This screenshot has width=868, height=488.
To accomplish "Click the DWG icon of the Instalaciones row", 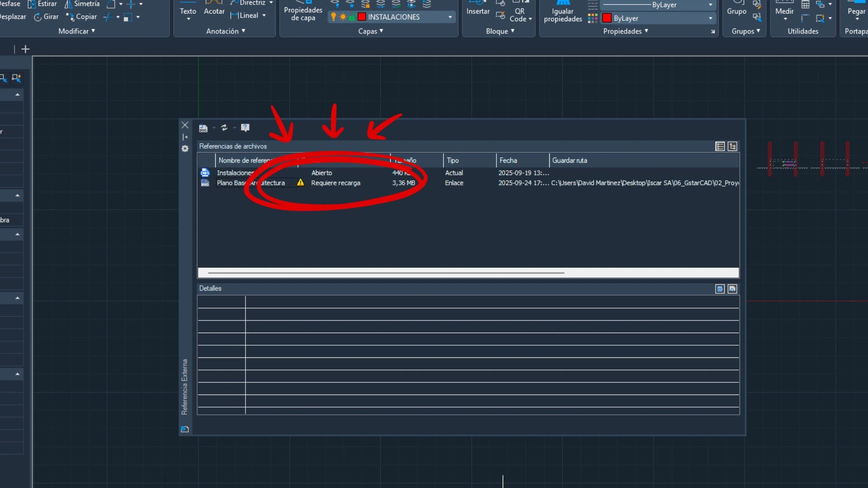I will click(x=205, y=173).
